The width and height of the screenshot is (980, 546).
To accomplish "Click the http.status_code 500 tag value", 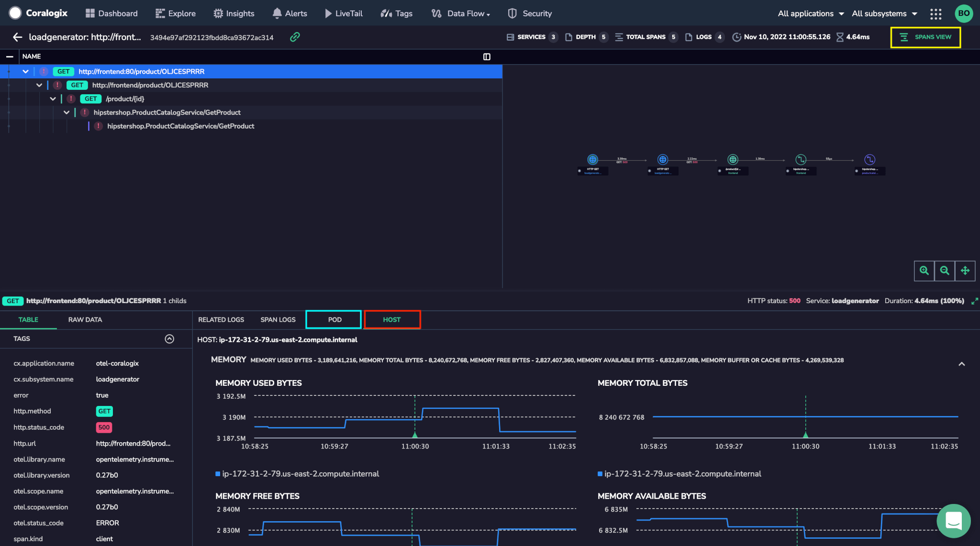I will tap(104, 427).
